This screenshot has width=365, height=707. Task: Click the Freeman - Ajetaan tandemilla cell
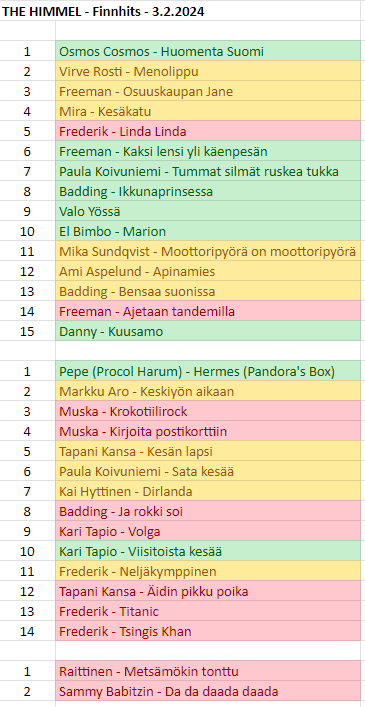click(208, 311)
